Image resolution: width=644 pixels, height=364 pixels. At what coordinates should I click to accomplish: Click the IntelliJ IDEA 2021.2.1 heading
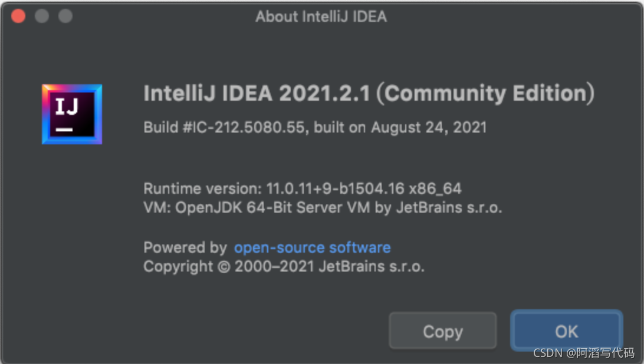click(257, 94)
